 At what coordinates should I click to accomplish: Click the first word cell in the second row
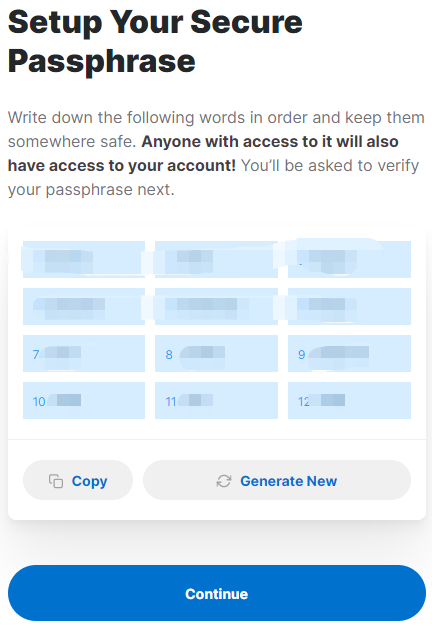[x=84, y=306]
